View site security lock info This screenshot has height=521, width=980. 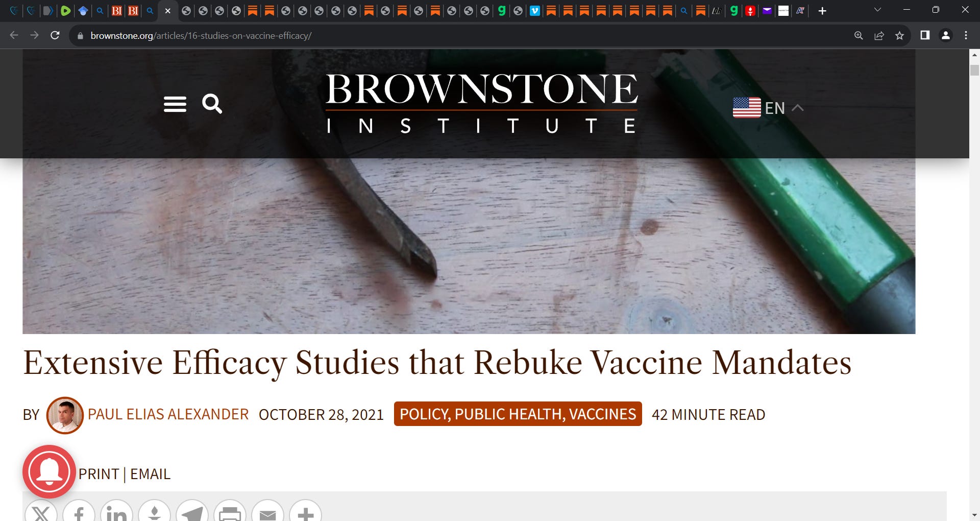click(x=80, y=36)
